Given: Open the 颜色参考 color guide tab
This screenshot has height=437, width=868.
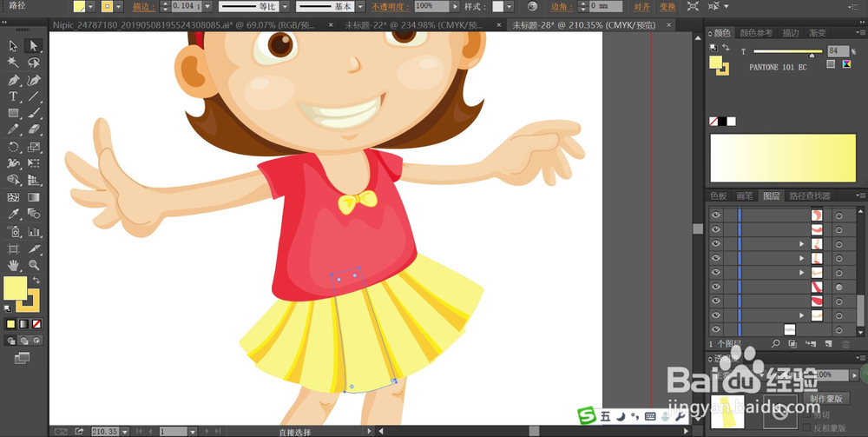Looking at the screenshot, I should pyautogui.click(x=756, y=33).
